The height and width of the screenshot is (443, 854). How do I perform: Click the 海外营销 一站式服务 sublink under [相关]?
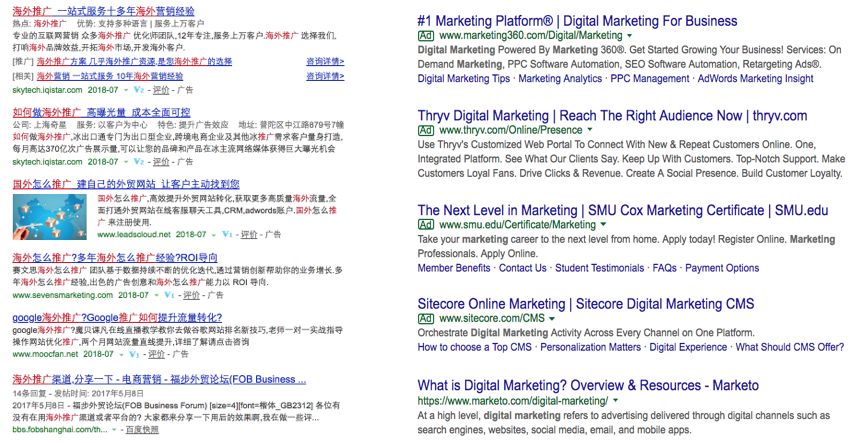(x=109, y=76)
